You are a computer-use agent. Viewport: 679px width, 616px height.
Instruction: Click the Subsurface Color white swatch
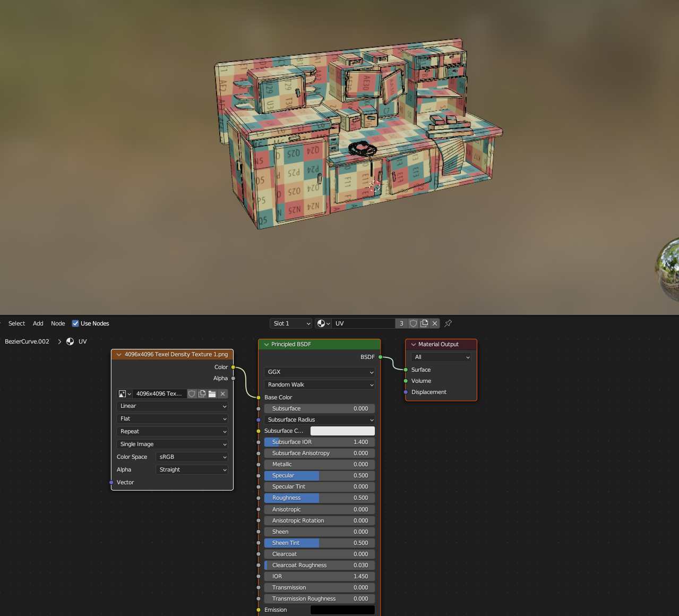(342, 431)
